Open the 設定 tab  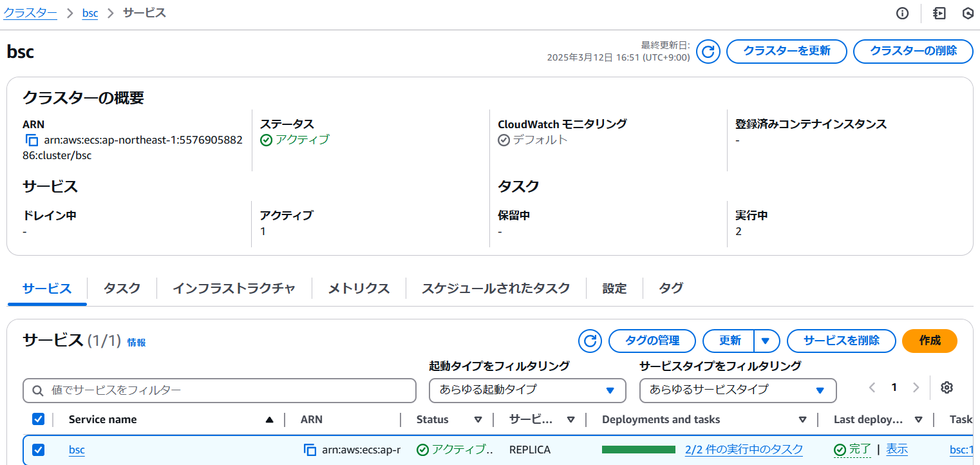point(614,288)
